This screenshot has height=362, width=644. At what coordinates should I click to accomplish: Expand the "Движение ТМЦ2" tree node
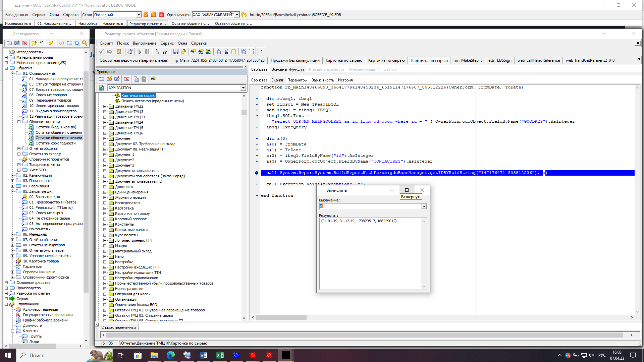coord(104,106)
